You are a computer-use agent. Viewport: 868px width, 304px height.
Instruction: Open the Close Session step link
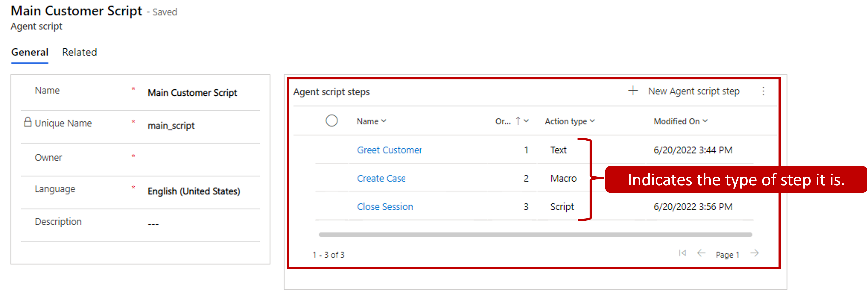[x=385, y=207]
